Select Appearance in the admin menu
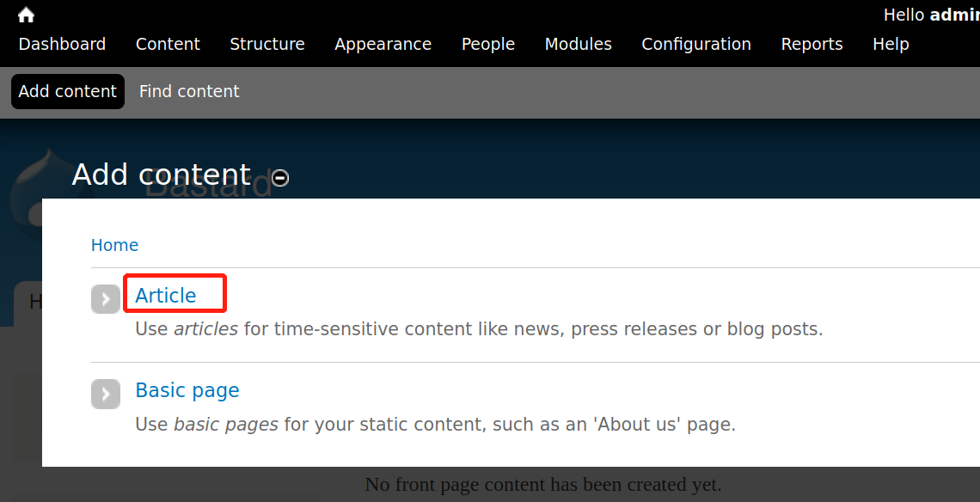980x502 pixels. (x=383, y=44)
